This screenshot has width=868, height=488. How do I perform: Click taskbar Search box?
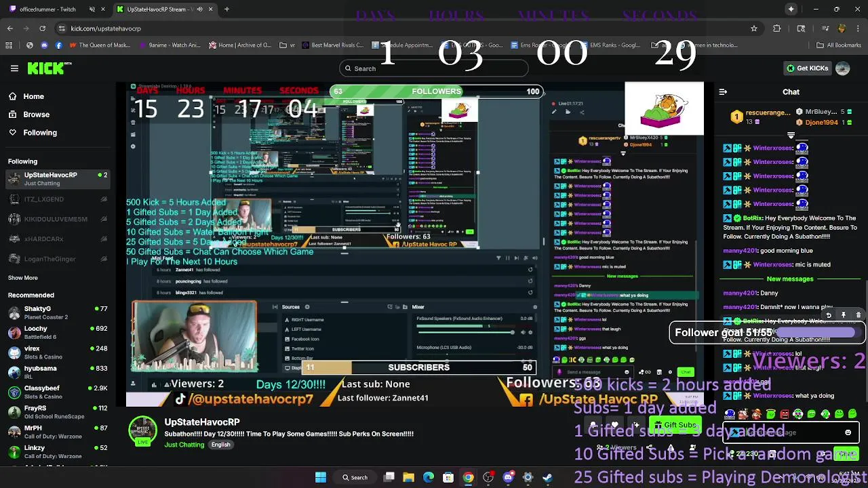(355, 477)
